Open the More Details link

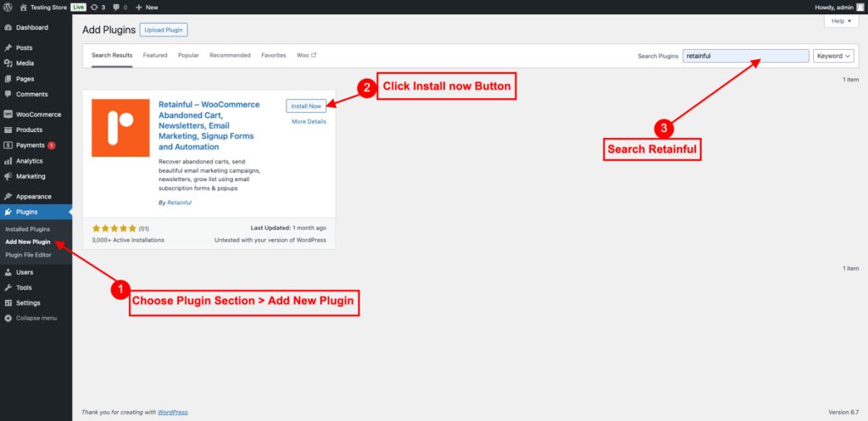coord(309,122)
